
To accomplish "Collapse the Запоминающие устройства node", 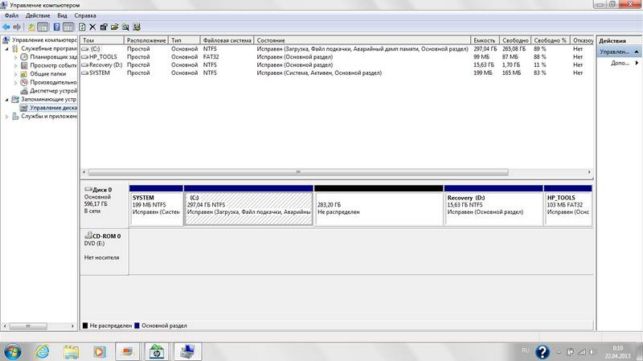I will coord(7,100).
